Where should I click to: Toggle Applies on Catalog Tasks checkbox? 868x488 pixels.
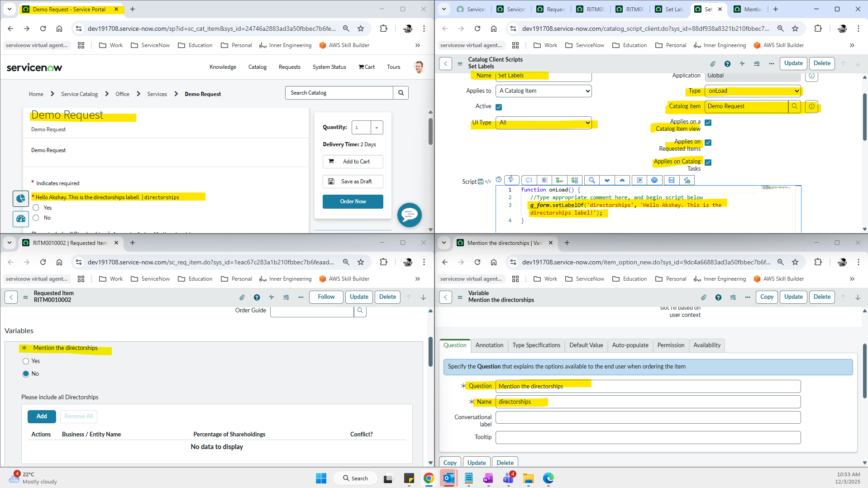coord(708,163)
